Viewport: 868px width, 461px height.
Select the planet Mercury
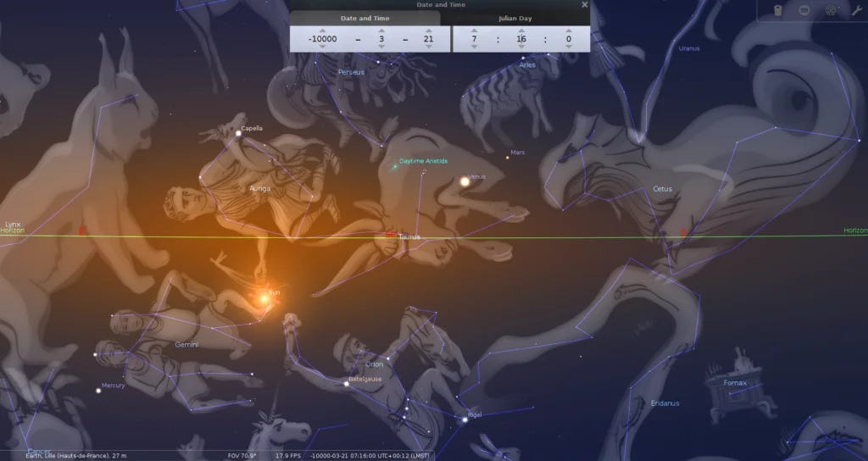click(x=98, y=391)
